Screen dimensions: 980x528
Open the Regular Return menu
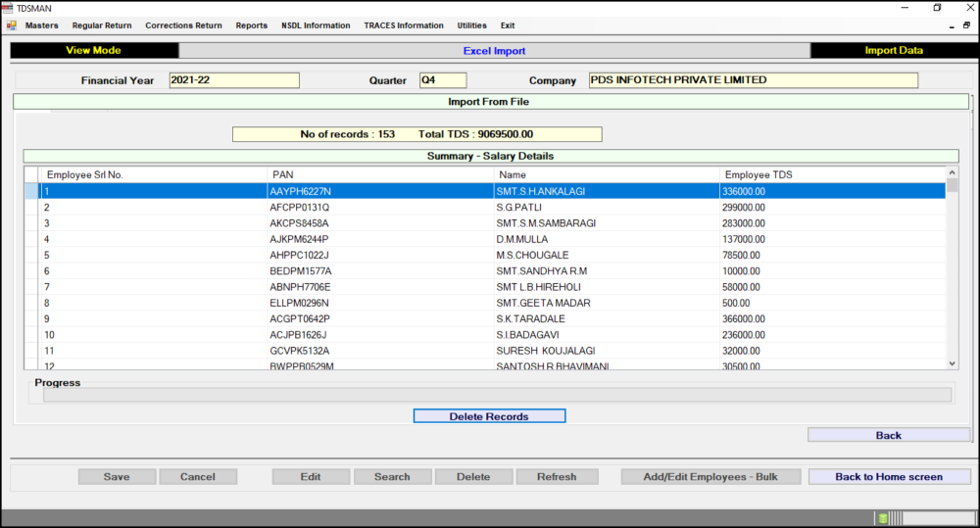(x=102, y=25)
